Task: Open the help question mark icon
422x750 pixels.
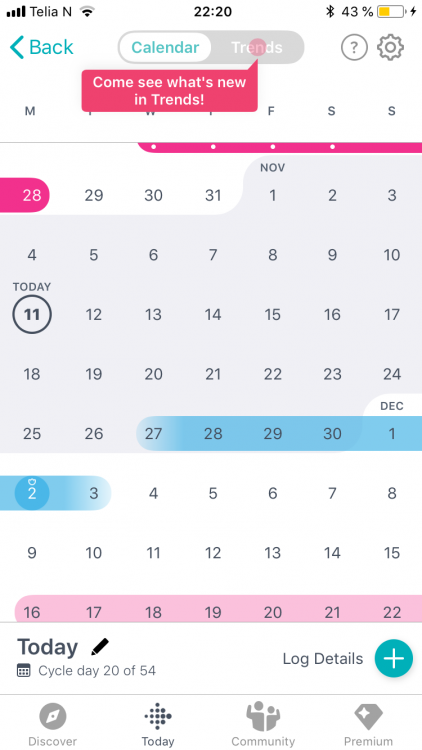Action: click(x=354, y=47)
